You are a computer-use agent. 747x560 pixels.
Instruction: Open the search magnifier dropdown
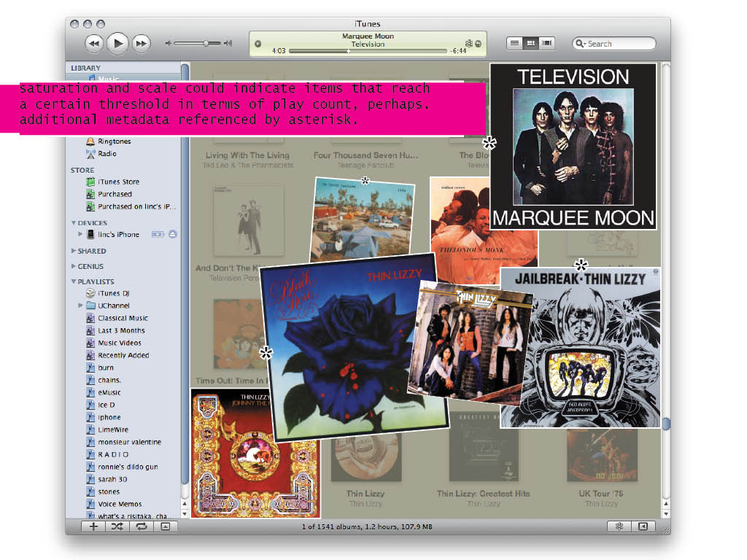(580, 43)
